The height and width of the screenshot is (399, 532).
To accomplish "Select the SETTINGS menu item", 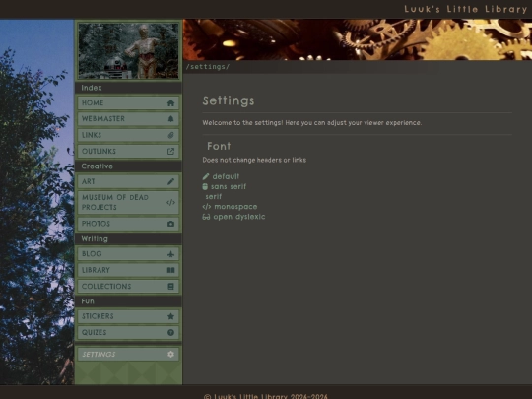I will [x=128, y=355].
